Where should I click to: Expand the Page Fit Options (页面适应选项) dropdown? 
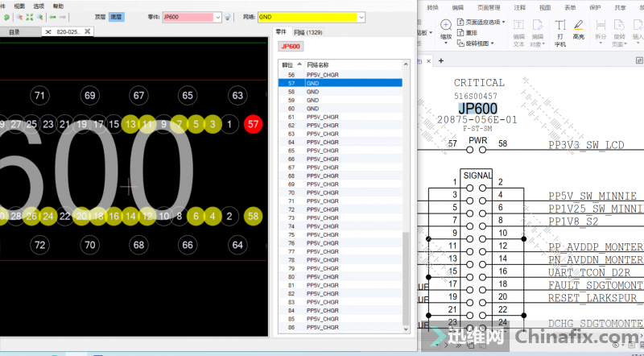pos(504,22)
